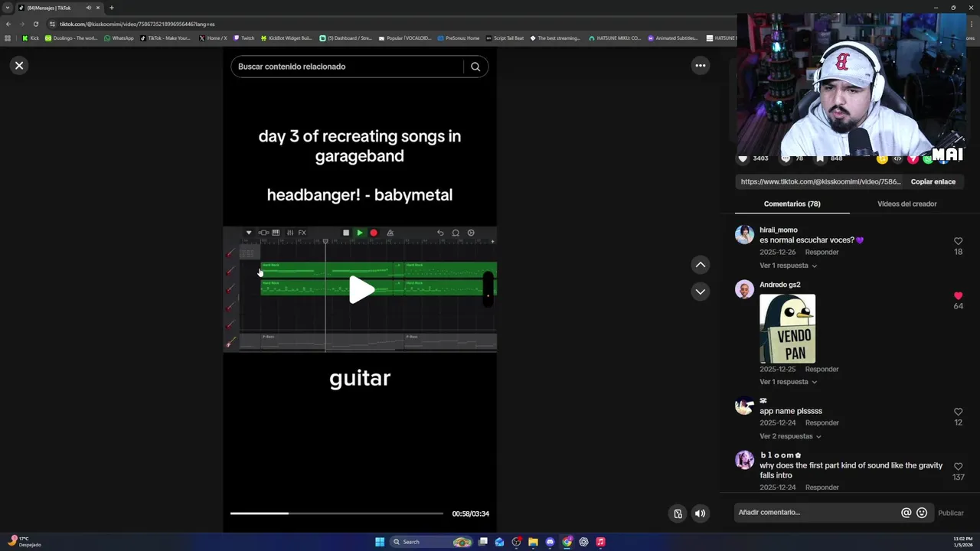Play the paused TikTok video
Screen dimensions: 980x551
(360, 290)
